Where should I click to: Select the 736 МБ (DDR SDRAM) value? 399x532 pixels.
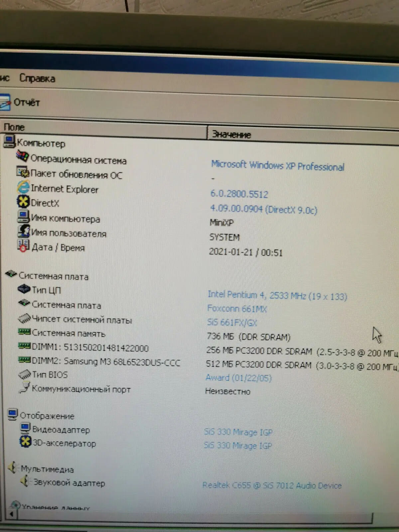[x=249, y=337]
